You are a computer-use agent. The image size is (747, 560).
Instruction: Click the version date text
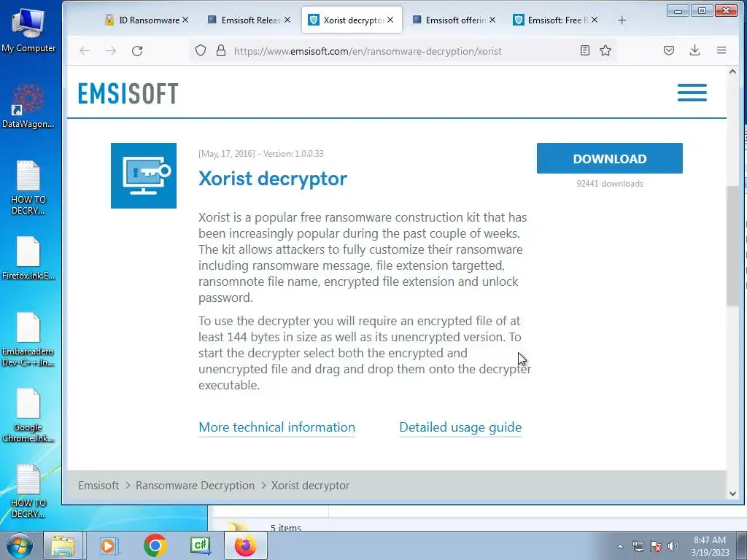tap(260, 154)
